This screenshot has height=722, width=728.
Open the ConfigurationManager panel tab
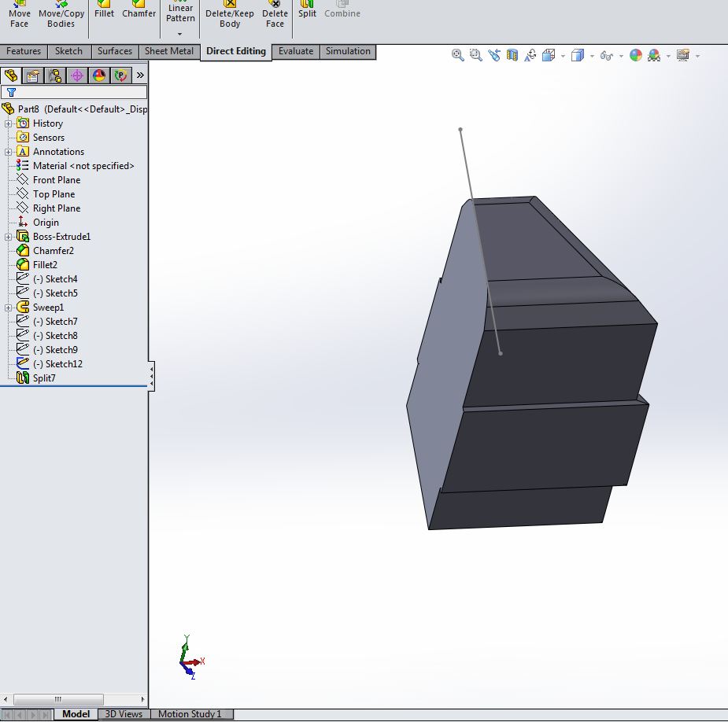[54, 76]
